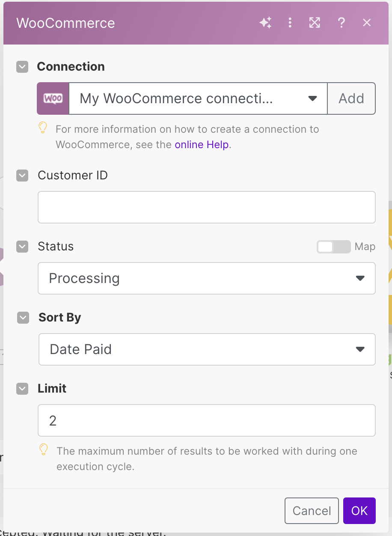The height and width of the screenshot is (536, 392).
Task: Toggle the Map switch for Status
Action: coord(333,247)
